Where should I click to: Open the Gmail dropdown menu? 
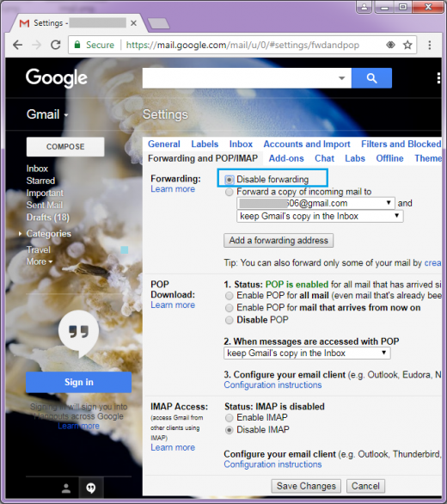click(47, 114)
